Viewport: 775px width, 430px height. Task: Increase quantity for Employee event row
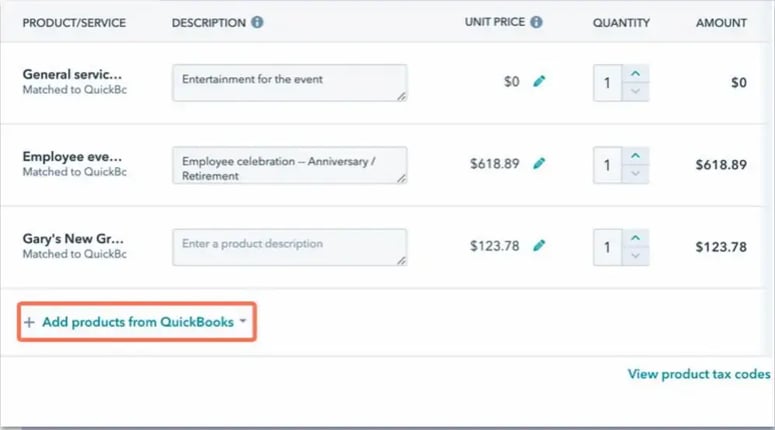pyautogui.click(x=635, y=156)
